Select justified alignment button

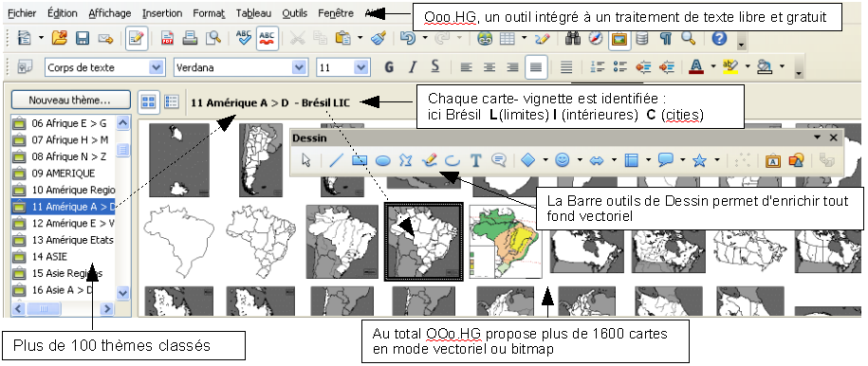536,67
